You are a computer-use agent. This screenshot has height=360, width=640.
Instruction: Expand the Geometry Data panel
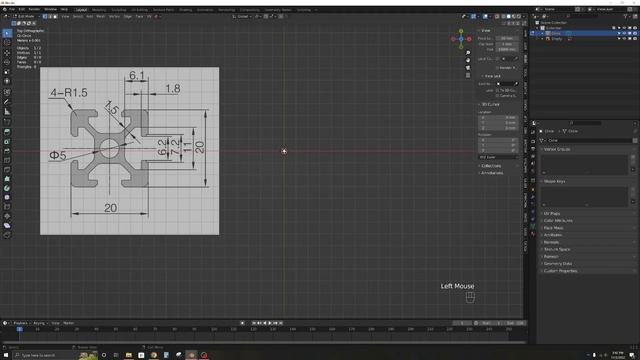coord(558,264)
